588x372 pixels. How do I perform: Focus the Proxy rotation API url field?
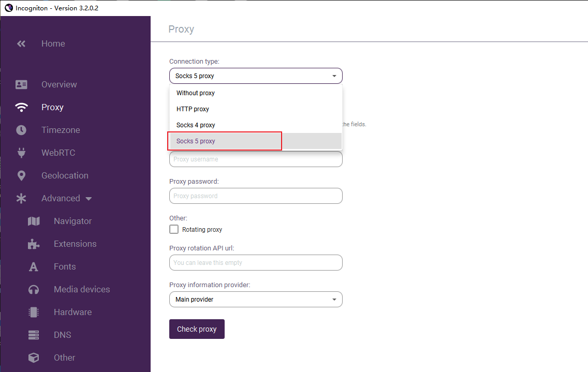pyautogui.click(x=256, y=263)
